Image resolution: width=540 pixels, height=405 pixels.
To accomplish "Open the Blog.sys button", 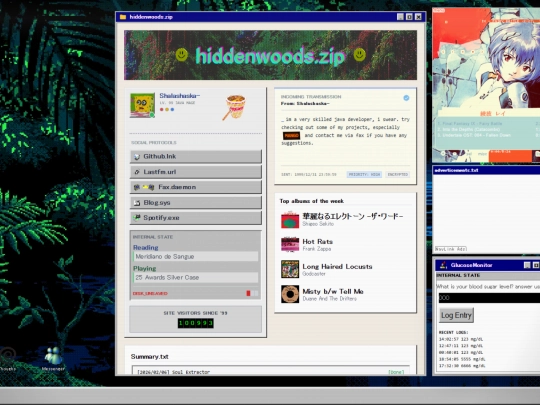I will pyautogui.click(x=196, y=202).
